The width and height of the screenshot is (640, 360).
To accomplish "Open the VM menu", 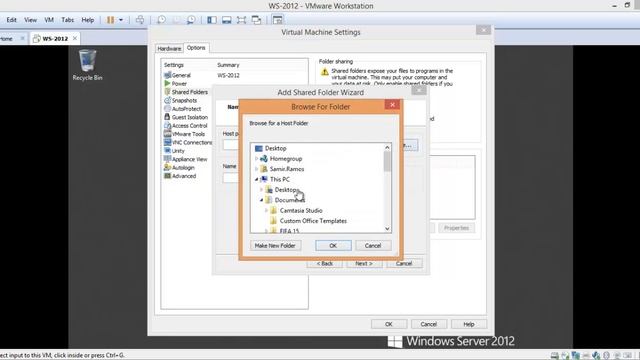I will (49, 20).
